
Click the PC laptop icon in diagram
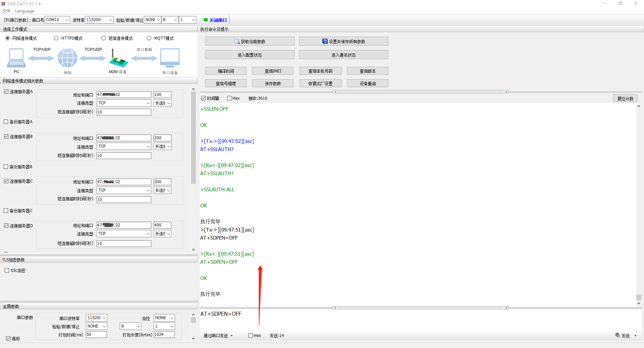point(16,58)
